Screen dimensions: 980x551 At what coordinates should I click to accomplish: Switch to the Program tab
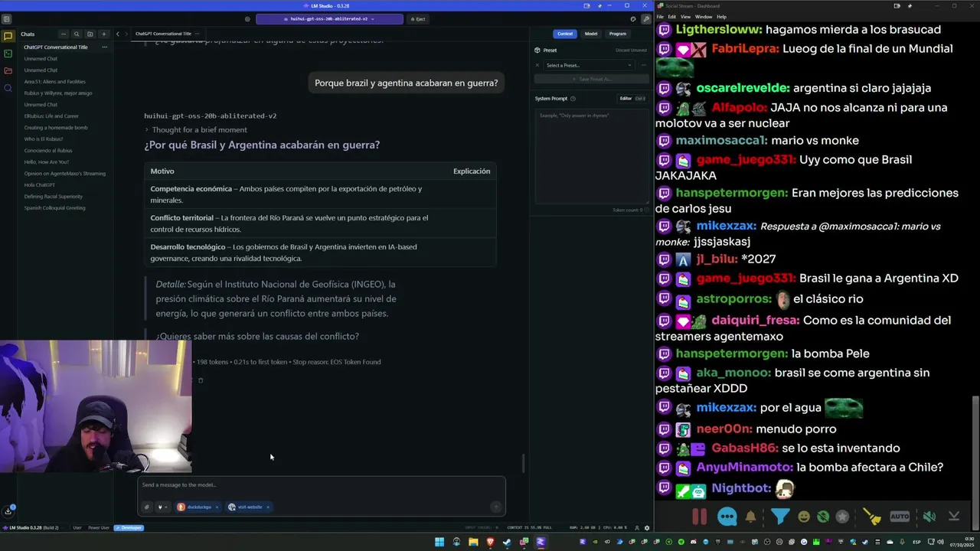pyautogui.click(x=618, y=34)
